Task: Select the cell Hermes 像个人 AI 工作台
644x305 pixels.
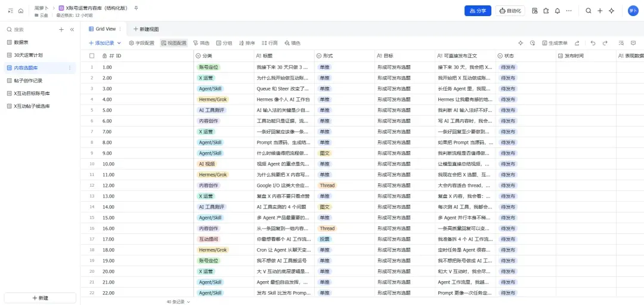Action: point(284,100)
